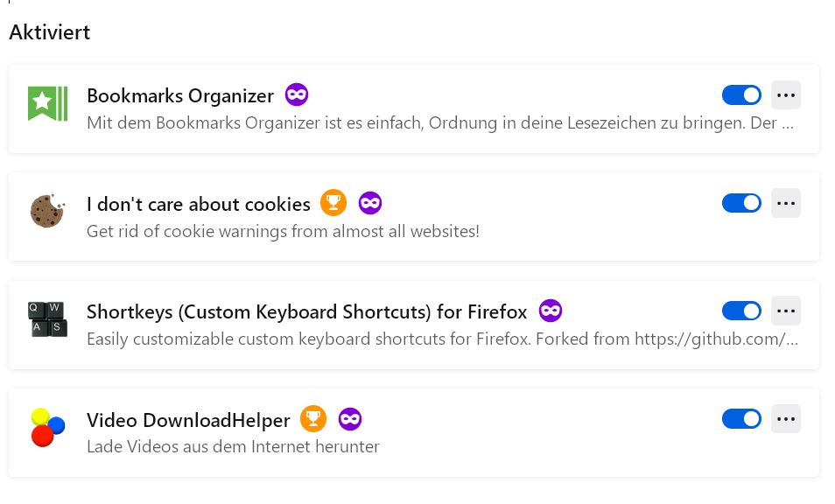Expand the Shortkeys more options menu
The image size is (835, 504).
pyautogui.click(x=786, y=311)
